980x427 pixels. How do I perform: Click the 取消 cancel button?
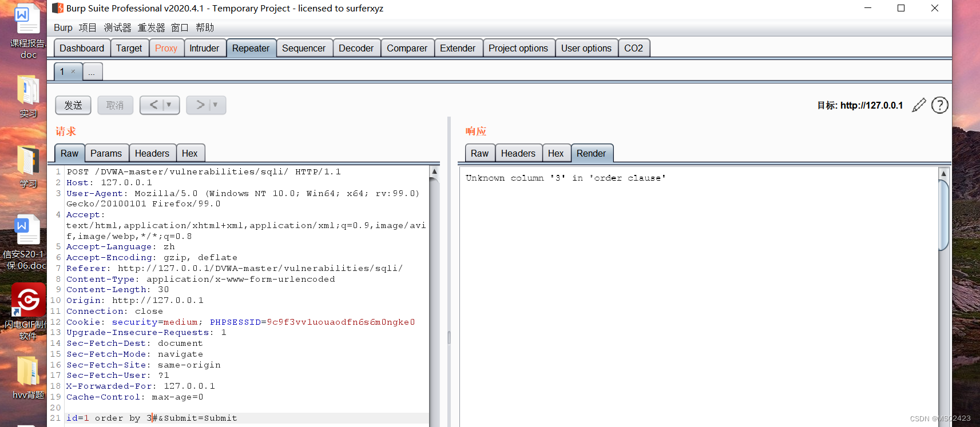[115, 105]
